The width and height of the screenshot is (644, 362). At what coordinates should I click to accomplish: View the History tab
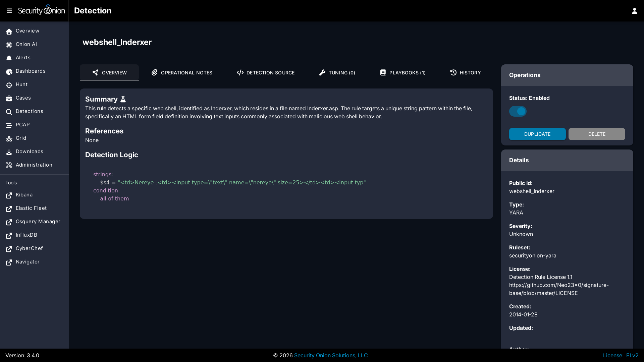click(x=466, y=72)
